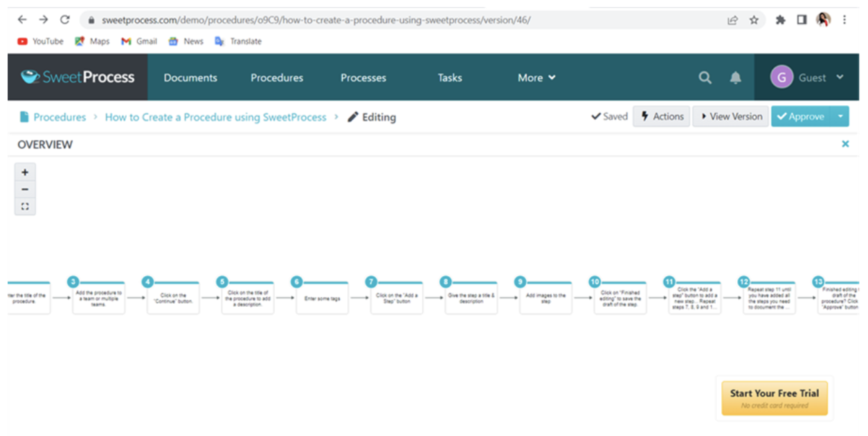Select the 'Give the step a title & description' box

(471, 298)
